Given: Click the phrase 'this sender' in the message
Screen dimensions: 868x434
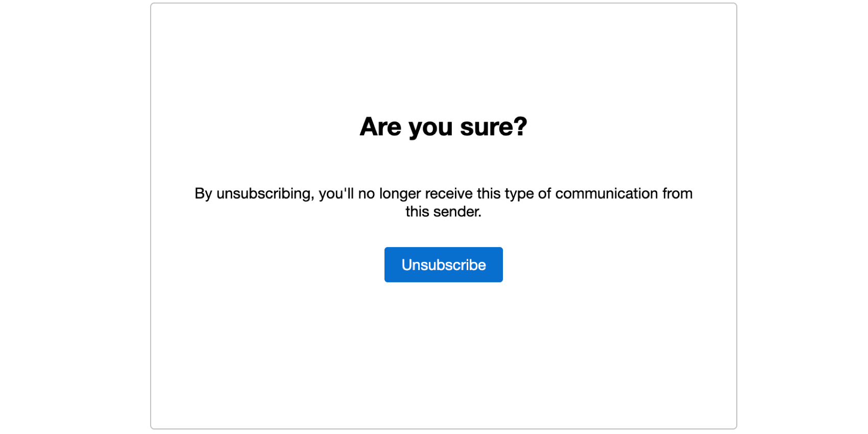Looking at the screenshot, I should tap(443, 211).
